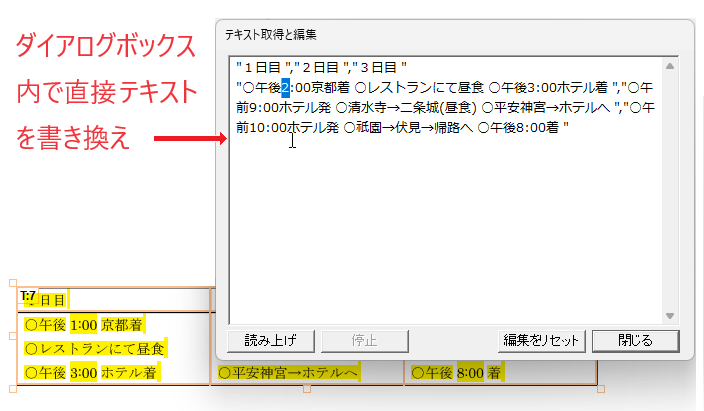
Task: Click 前10:00ホテル発 text in the dialog
Action: click(x=287, y=128)
